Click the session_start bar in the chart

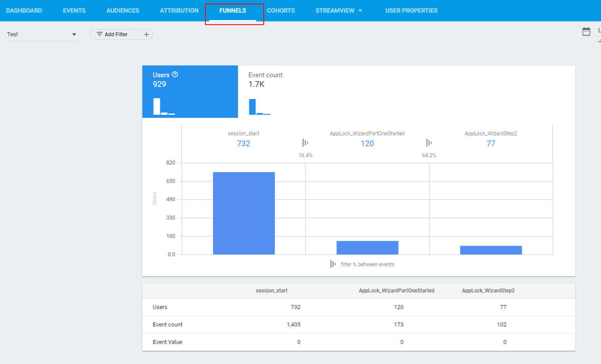(x=244, y=213)
